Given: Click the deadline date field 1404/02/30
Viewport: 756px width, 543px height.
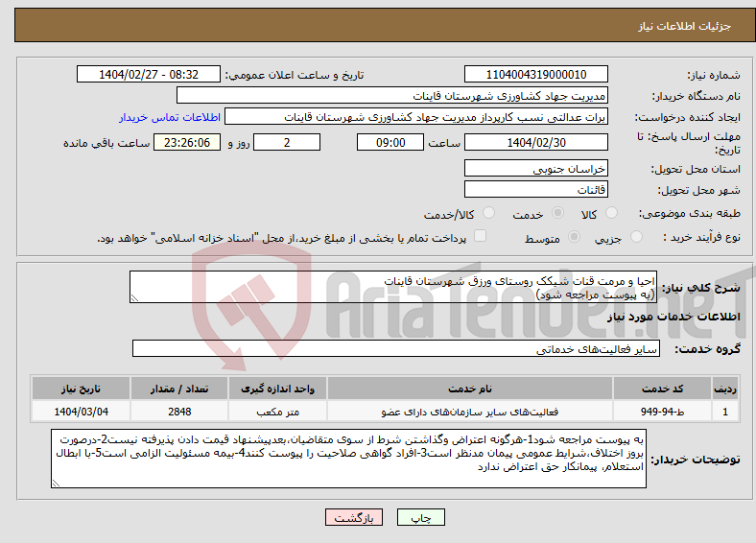Looking at the screenshot, I should pyautogui.click(x=535, y=142).
